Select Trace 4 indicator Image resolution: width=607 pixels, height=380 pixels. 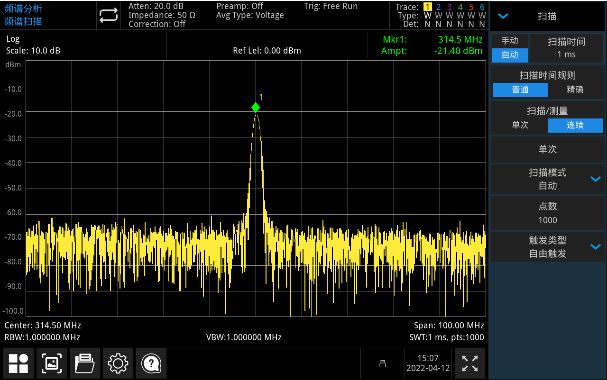(x=460, y=7)
